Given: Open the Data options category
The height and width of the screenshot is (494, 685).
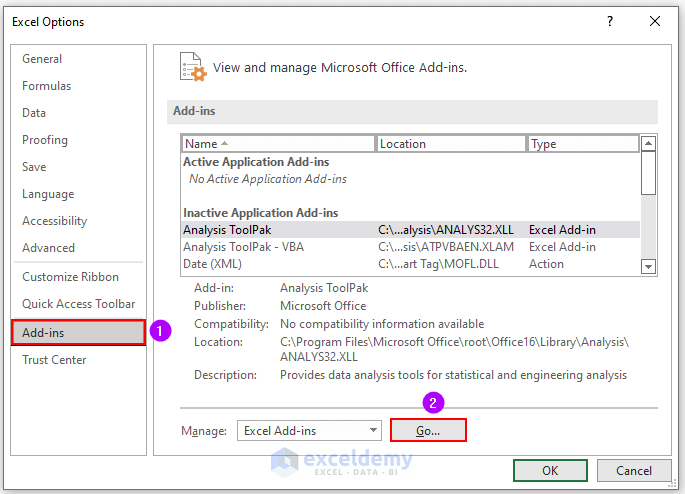Looking at the screenshot, I should pos(34,113).
